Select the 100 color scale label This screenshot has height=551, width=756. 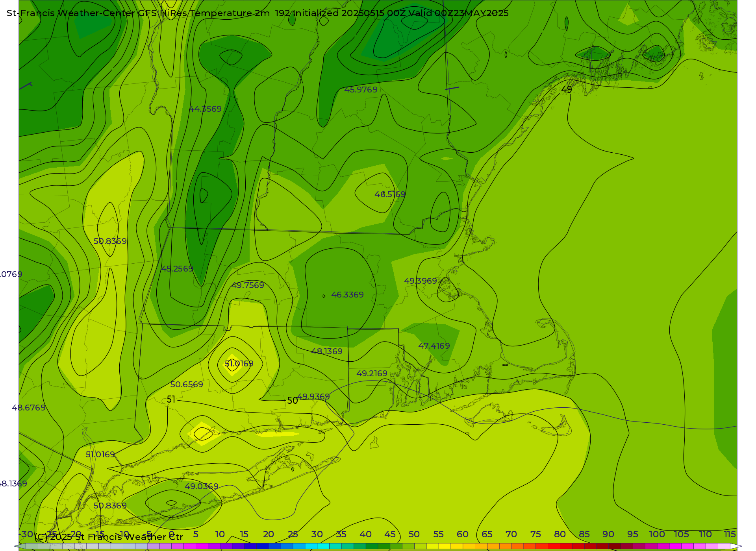657,534
